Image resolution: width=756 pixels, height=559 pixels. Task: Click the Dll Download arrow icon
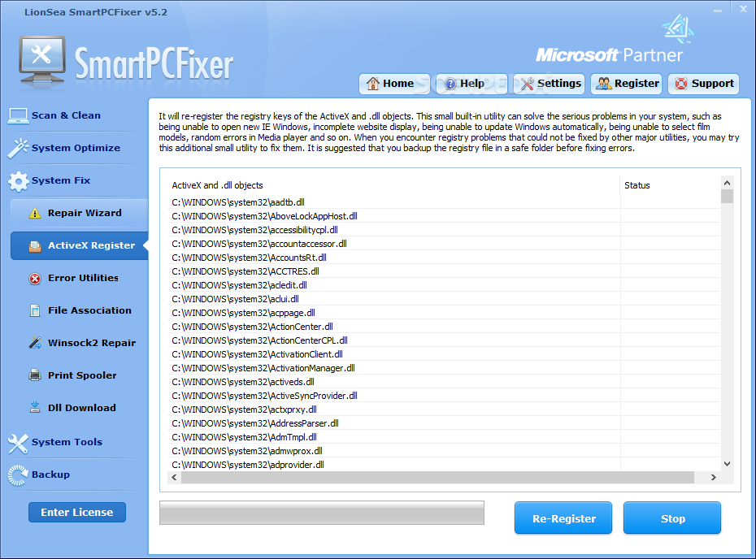(35, 408)
